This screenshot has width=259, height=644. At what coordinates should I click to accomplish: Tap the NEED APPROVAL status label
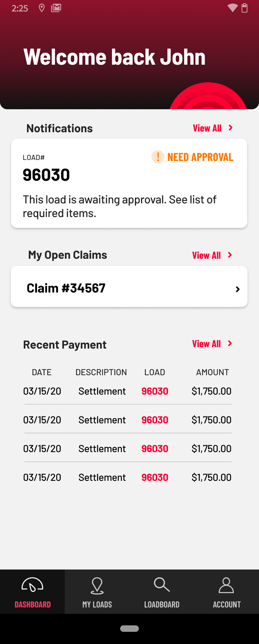pos(200,157)
